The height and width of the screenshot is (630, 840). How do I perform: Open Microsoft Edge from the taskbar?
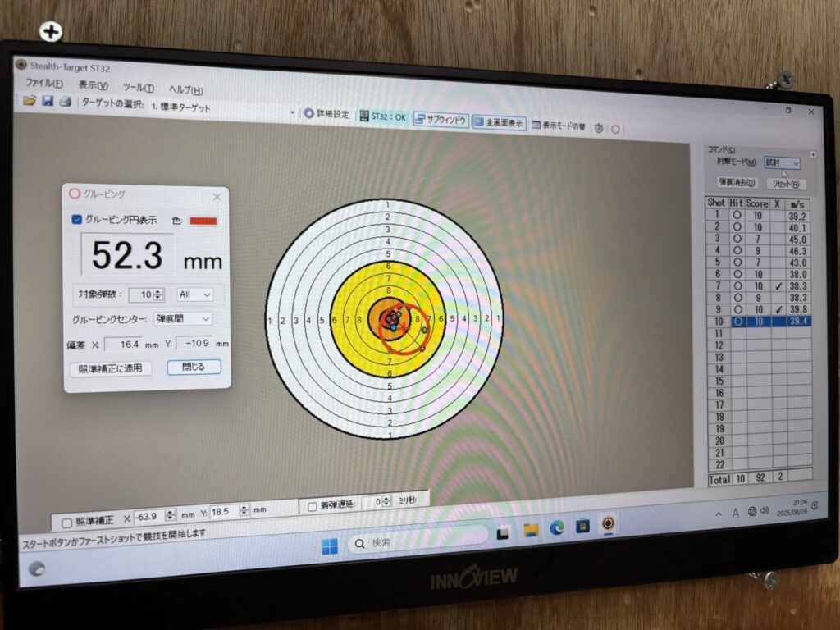(556, 527)
